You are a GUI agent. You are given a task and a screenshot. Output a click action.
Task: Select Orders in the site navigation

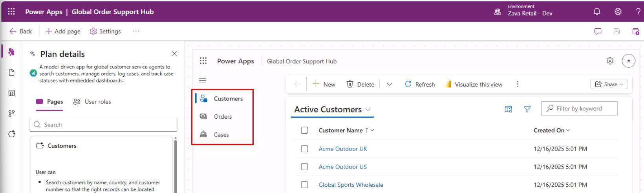[x=222, y=117]
